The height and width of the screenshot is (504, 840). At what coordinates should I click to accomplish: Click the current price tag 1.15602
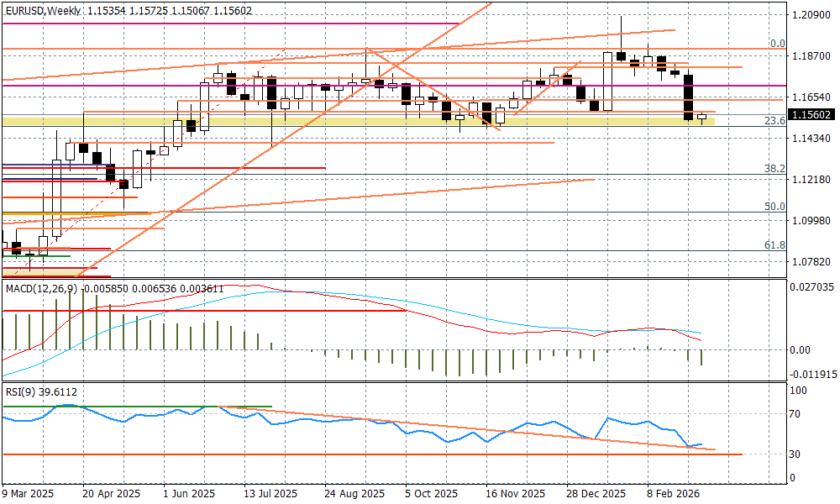(x=813, y=115)
